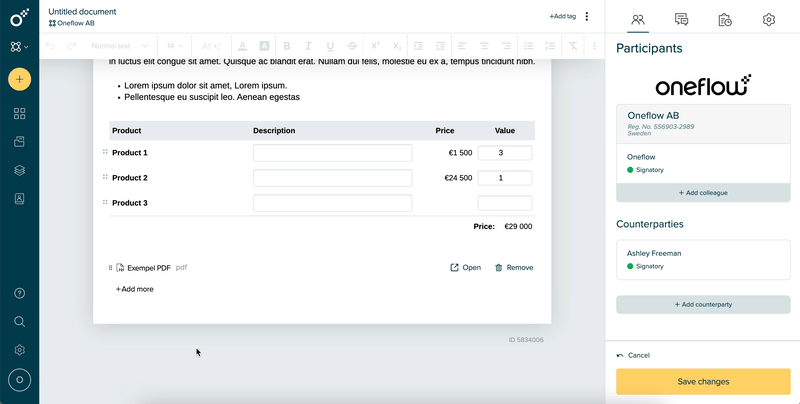The width and height of the screenshot is (800, 404).
Task: Click + Add counterparty
Action: coord(703,305)
